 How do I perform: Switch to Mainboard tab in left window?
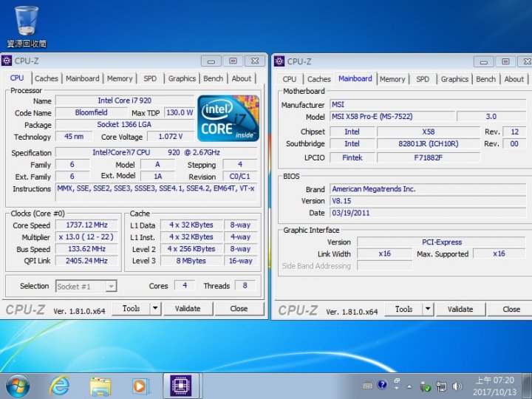pos(83,79)
